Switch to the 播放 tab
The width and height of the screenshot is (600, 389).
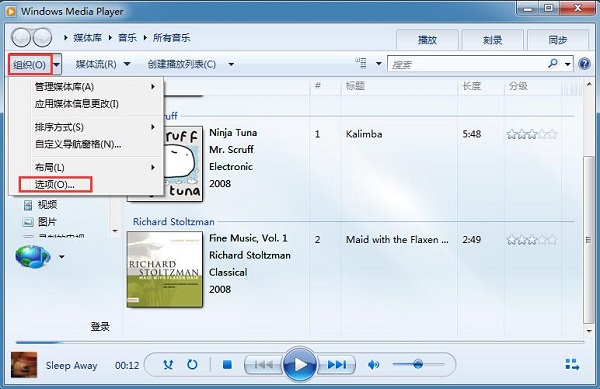[427, 40]
